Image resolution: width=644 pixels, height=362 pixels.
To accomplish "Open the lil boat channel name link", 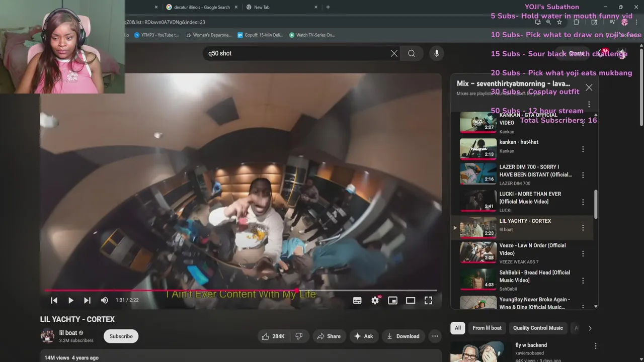I will point(68,333).
